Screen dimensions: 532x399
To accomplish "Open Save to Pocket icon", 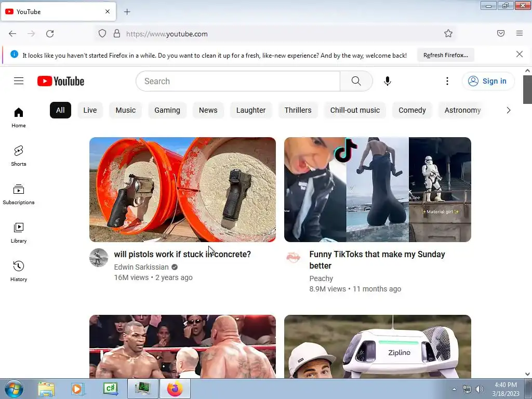I will 501,33.
